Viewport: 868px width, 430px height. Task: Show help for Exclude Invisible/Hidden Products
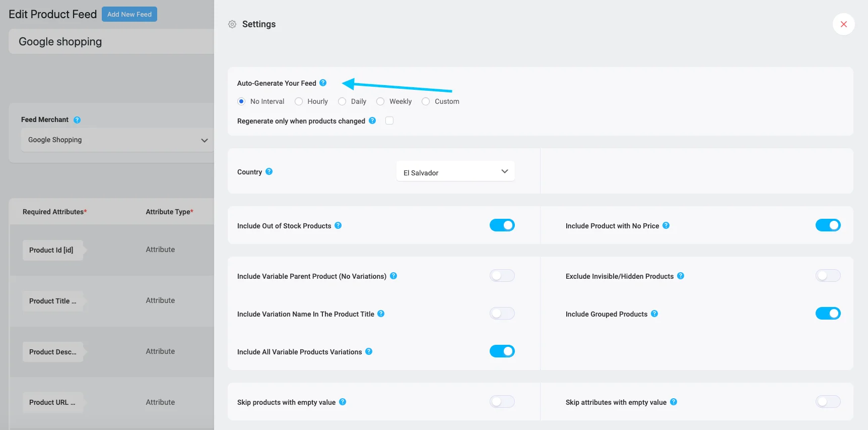(x=681, y=276)
